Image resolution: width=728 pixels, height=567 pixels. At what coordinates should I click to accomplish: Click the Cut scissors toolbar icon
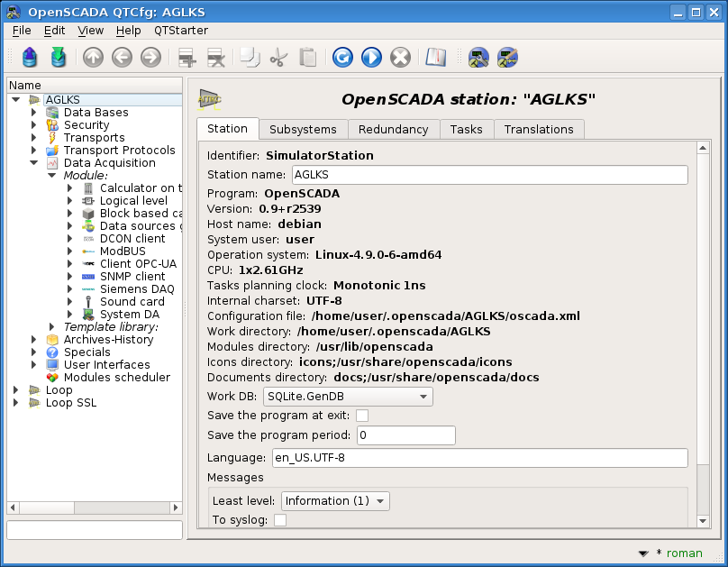tap(278, 58)
